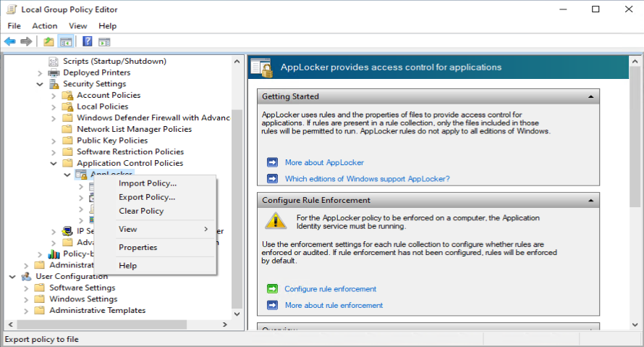644x347 pixels.
Task: Choose Export Policy... from context menu
Action: (147, 197)
